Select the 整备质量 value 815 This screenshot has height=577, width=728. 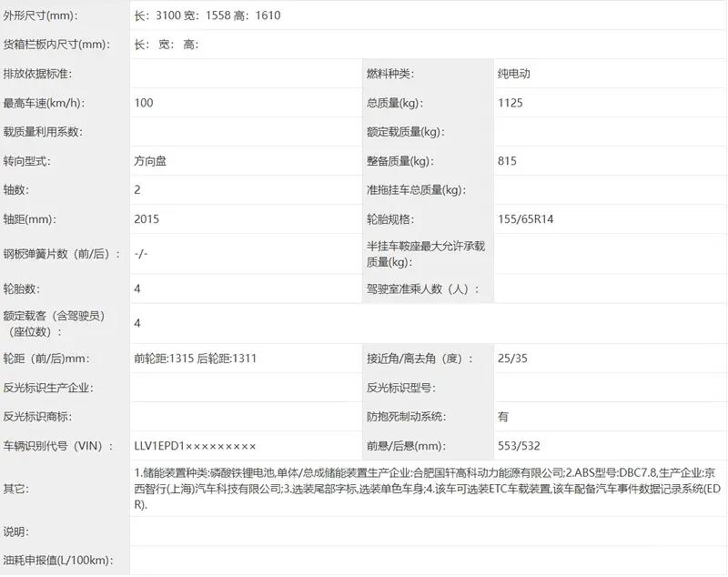[508, 160]
